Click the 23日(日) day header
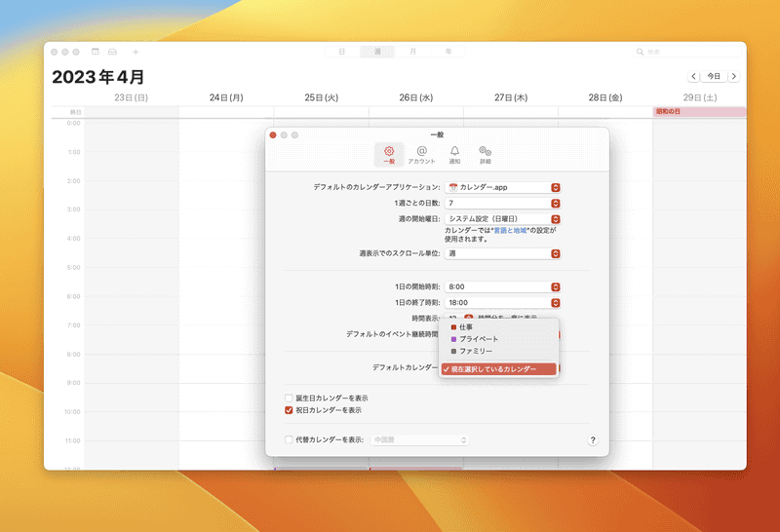780x532 pixels. click(131, 97)
